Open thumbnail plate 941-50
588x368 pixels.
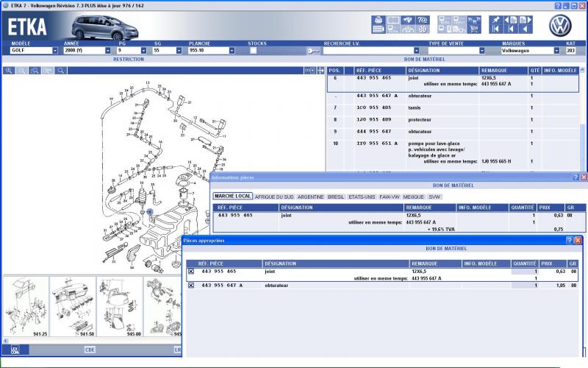73,307
